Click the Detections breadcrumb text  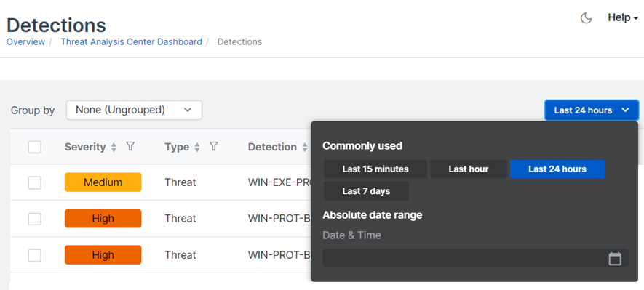click(x=239, y=42)
